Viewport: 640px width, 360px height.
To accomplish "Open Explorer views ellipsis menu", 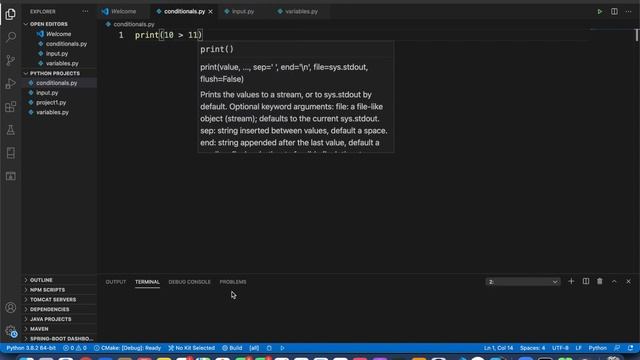I will point(85,11).
